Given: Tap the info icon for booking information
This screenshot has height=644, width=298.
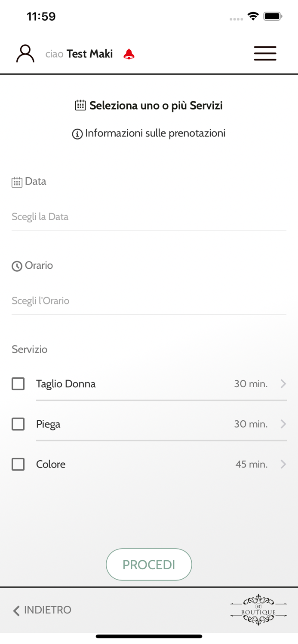Looking at the screenshot, I should [77, 134].
